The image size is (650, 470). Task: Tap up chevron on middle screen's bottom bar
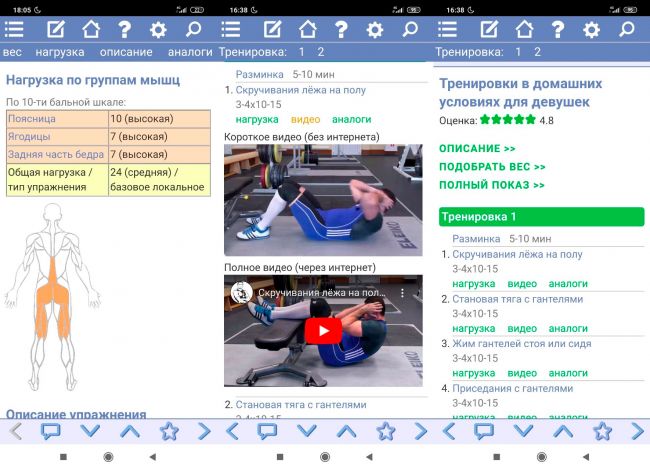click(x=347, y=432)
